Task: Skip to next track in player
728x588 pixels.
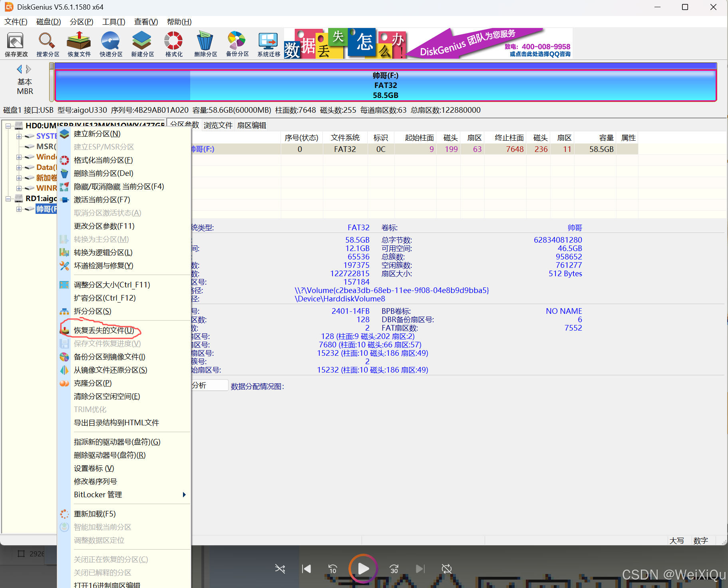Action: tap(420, 568)
